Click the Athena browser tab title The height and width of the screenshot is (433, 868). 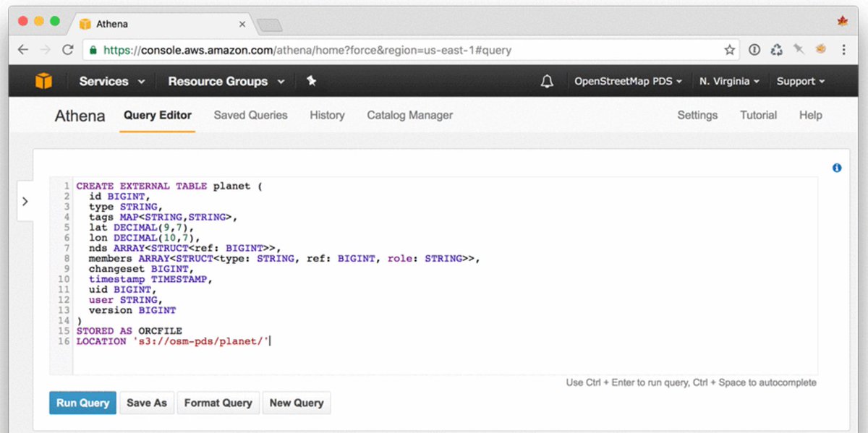[x=112, y=24]
